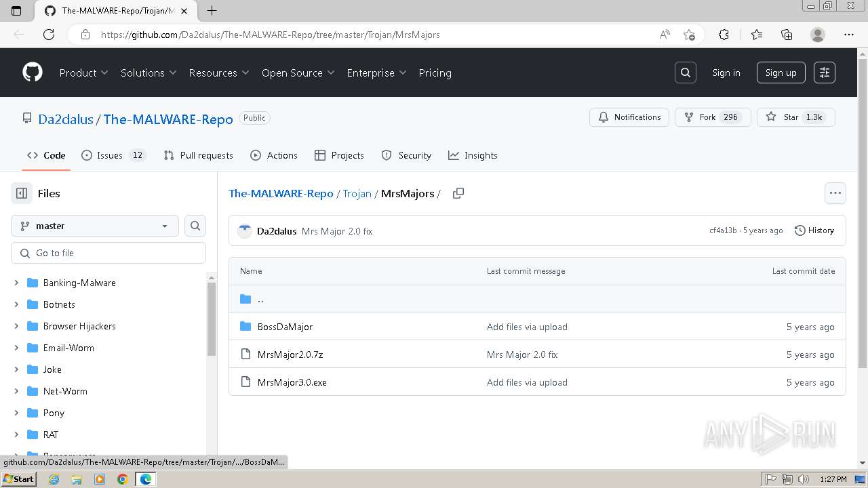The height and width of the screenshot is (488, 868).
Task: Close the The-MALWARE-Repo browser tab
Action: pyautogui.click(x=184, y=11)
